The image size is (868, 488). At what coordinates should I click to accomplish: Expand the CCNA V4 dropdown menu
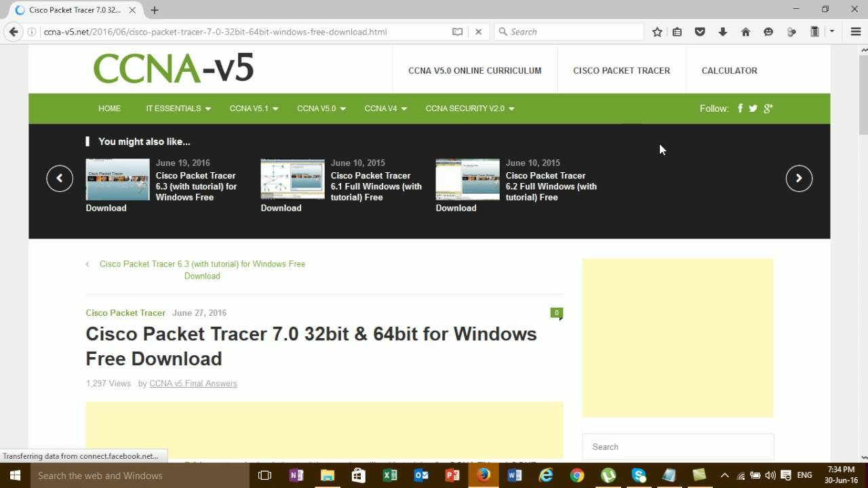coord(386,108)
